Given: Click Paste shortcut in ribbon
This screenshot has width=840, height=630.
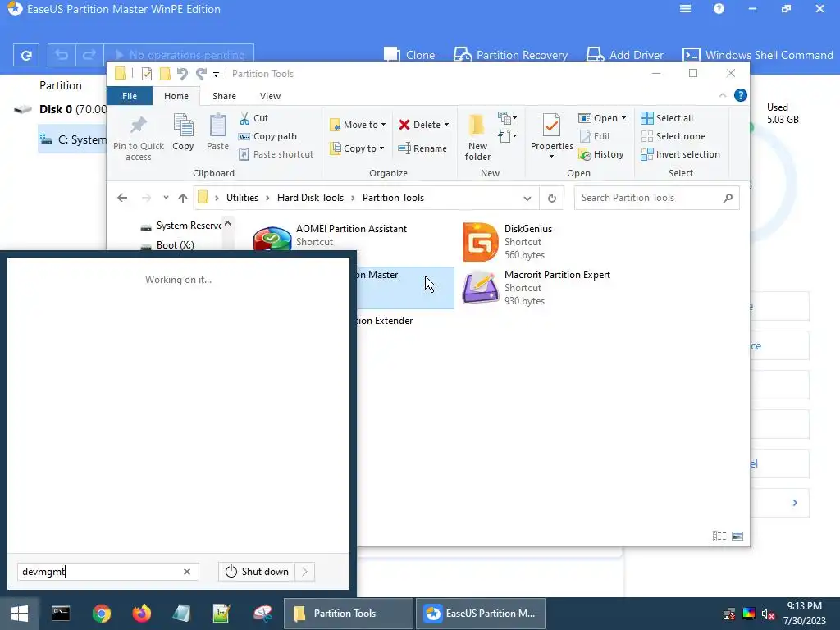Looking at the screenshot, I should [276, 154].
